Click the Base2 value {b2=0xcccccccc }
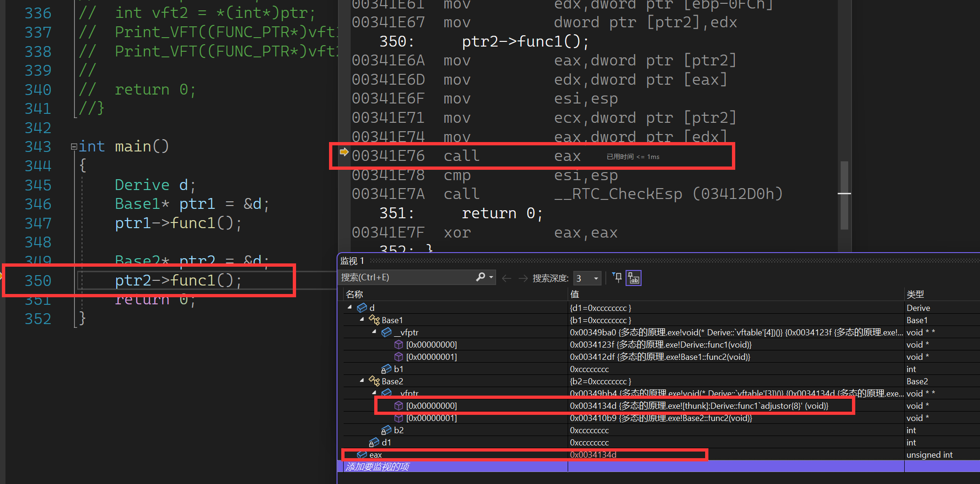 (601, 381)
